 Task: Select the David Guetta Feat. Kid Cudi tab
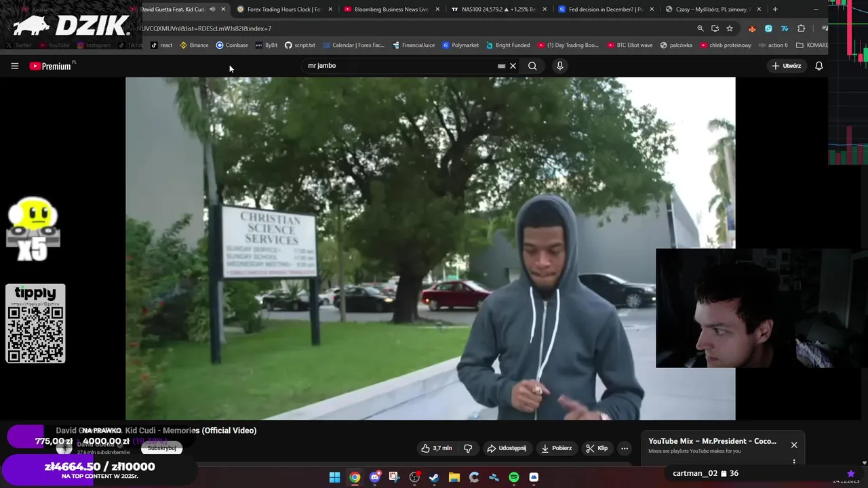pyautogui.click(x=173, y=9)
